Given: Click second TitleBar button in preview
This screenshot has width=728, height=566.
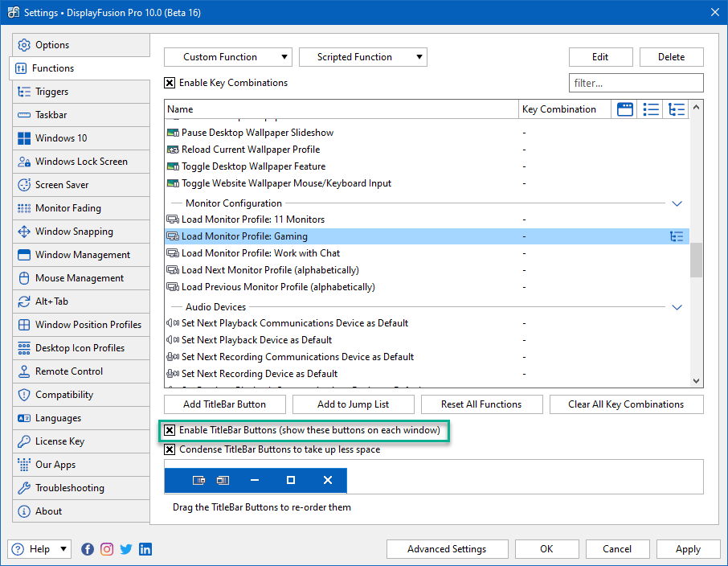Looking at the screenshot, I should point(223,480).
